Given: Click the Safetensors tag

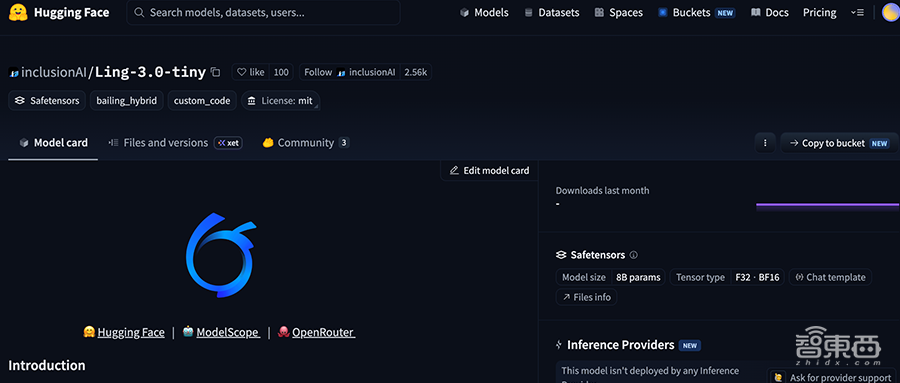Looking at the screenshot, I should coord(47,100).
